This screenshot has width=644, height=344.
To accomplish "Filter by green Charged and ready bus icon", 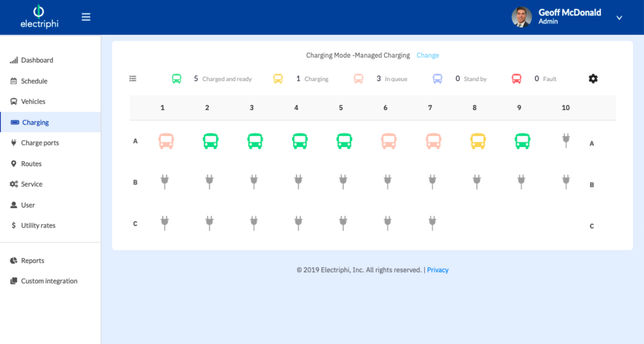I will click(x=177, y=78).
